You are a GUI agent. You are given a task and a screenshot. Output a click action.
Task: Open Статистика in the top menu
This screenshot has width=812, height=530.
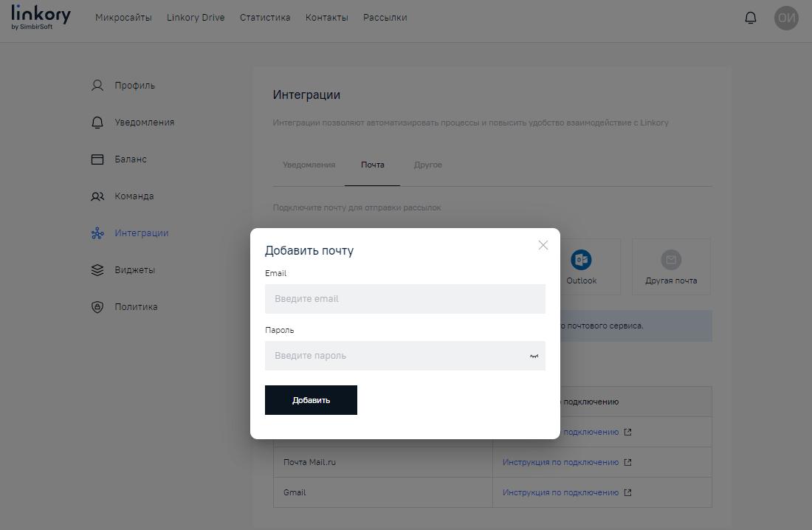point(265,18)
